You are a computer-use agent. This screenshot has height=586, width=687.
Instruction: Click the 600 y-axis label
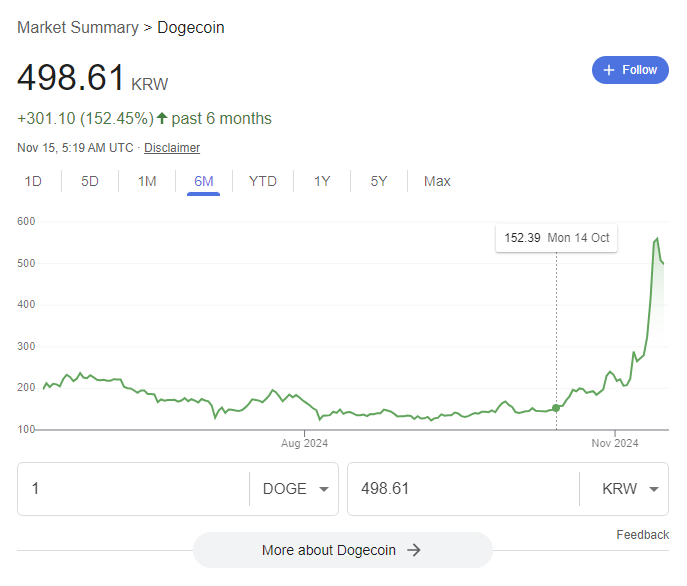point(26,221)
